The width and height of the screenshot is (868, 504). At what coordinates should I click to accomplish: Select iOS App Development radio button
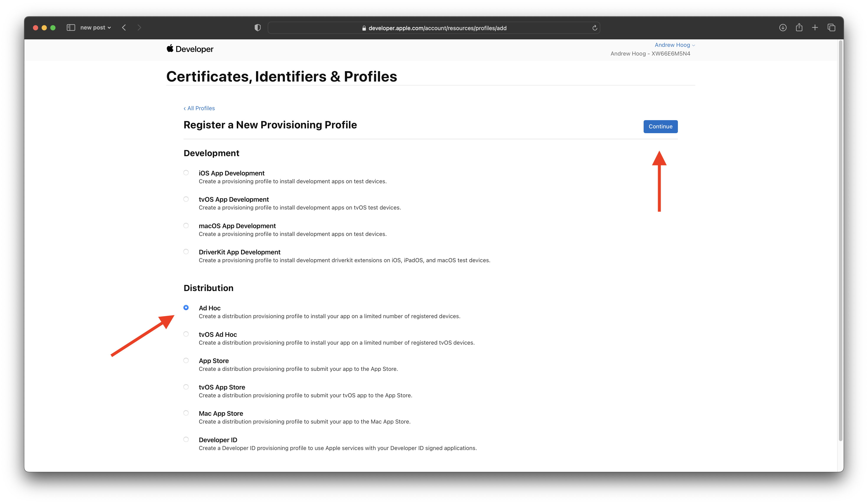coord(186,173)
